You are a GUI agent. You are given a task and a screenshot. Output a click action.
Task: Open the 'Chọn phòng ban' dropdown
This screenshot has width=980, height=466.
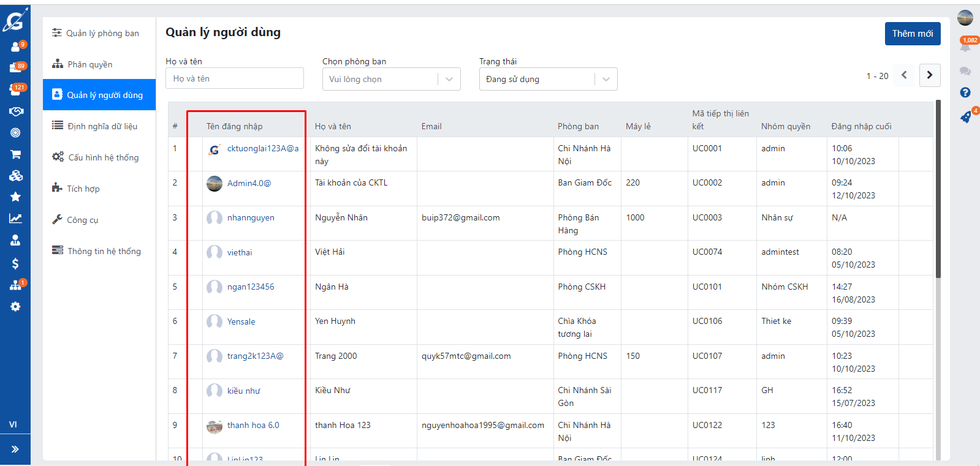coord(391,79)
